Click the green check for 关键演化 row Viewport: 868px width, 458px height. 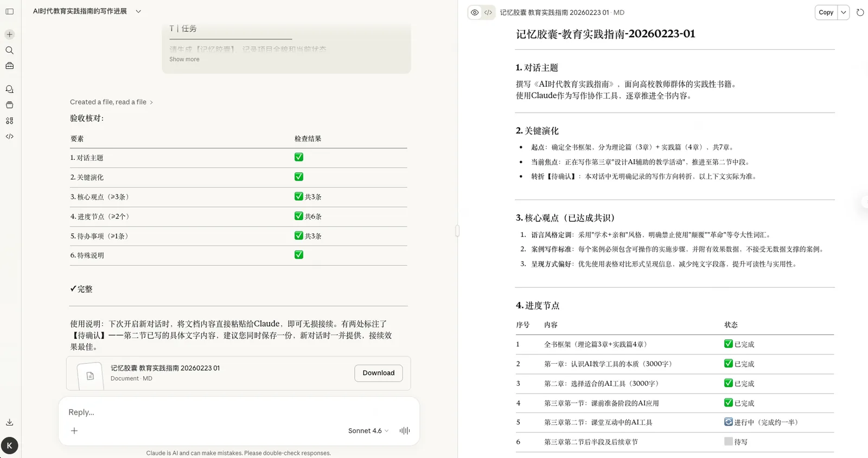tap(299, 177)
